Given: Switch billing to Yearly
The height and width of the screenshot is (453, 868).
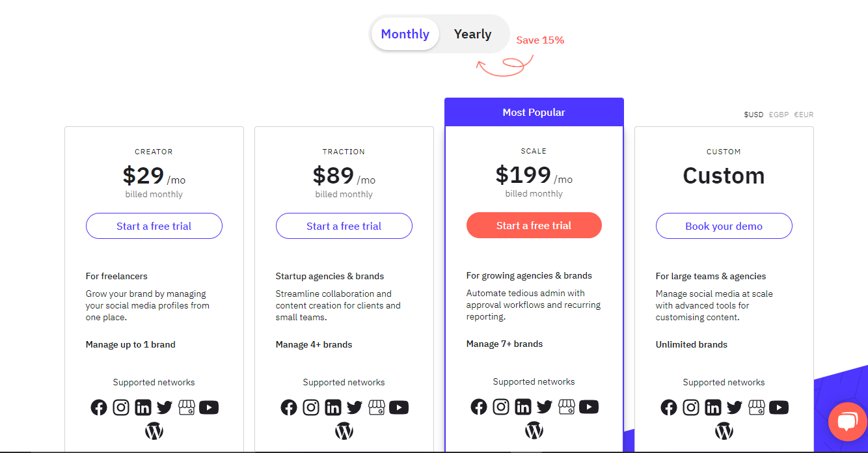Looking at the screenshot, I should 472,34.
